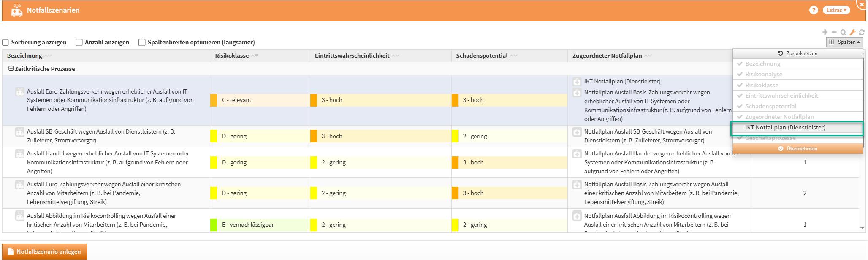
Task: Click the plus icon above the table
Action: tap(825, 32)
